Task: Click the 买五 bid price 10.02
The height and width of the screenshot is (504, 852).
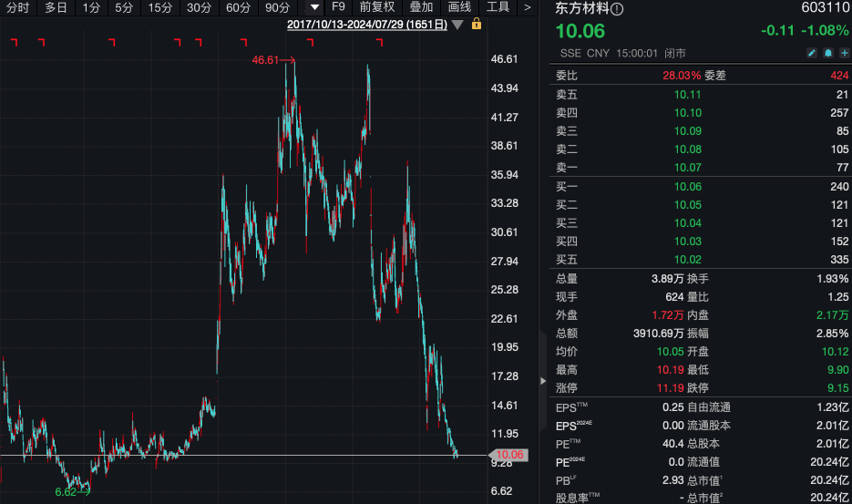Action: (x=687, y=260)
